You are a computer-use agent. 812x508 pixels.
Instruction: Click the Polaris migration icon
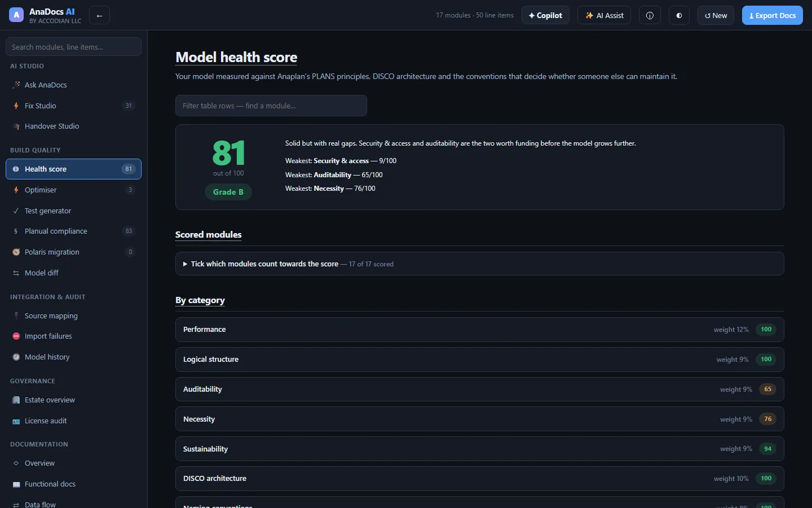[16, 252]
